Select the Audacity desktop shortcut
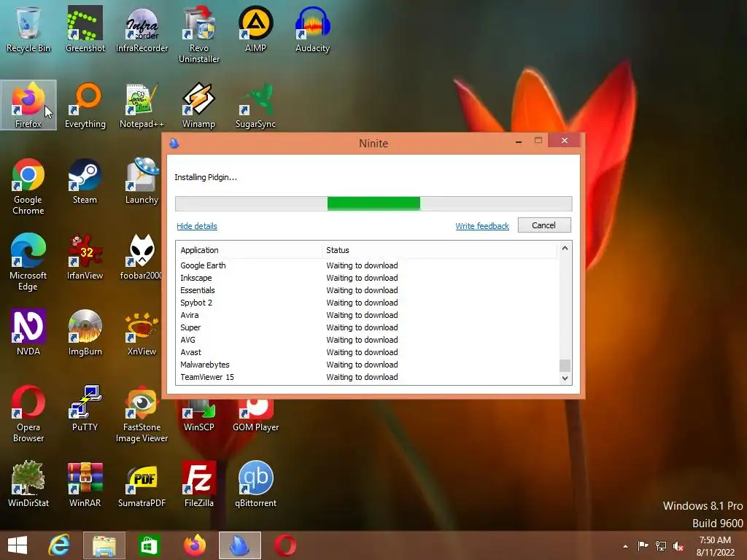Screen dimensions: 747x560 (x=312, y=29)
